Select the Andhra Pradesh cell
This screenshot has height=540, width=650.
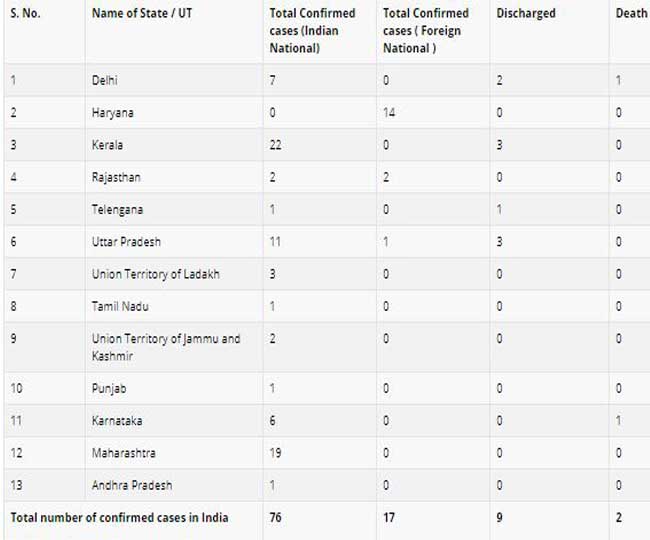[x=132, y=485]
